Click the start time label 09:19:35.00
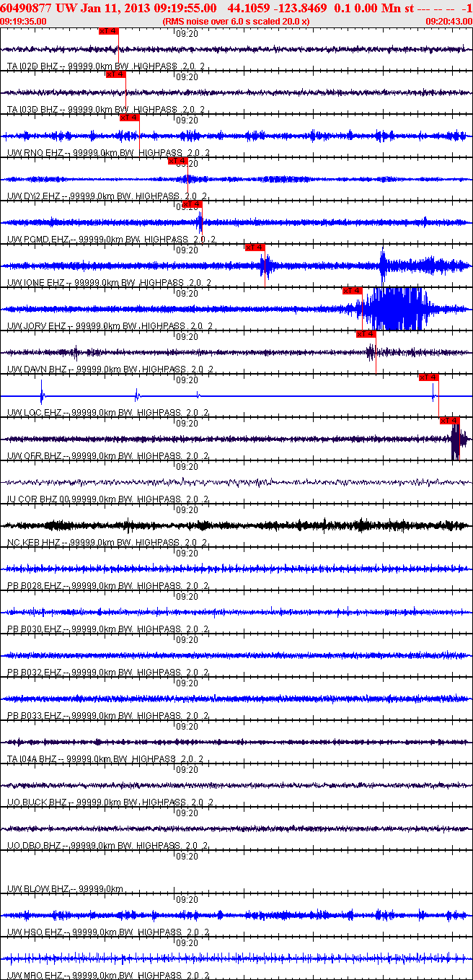 coord(23,22)
